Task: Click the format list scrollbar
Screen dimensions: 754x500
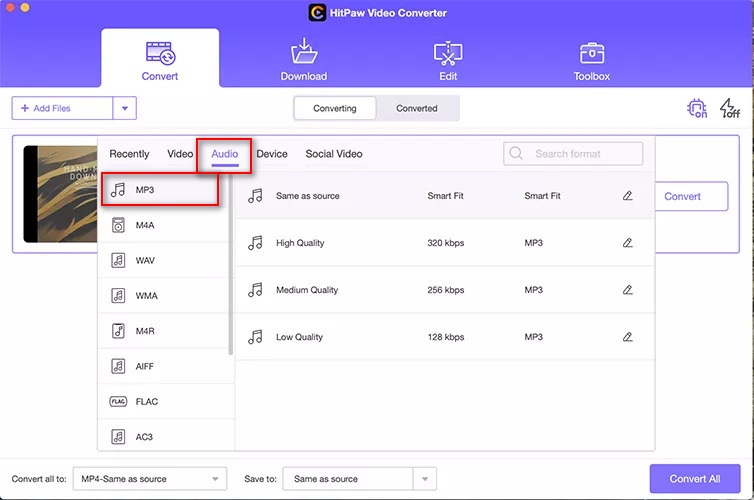Action: [231, 264]
